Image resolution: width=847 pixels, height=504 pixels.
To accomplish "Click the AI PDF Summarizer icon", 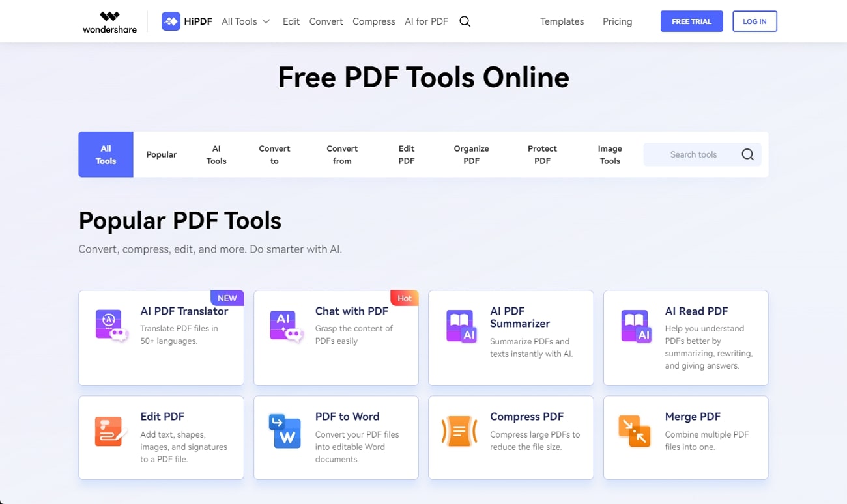I will pos(461,326).
